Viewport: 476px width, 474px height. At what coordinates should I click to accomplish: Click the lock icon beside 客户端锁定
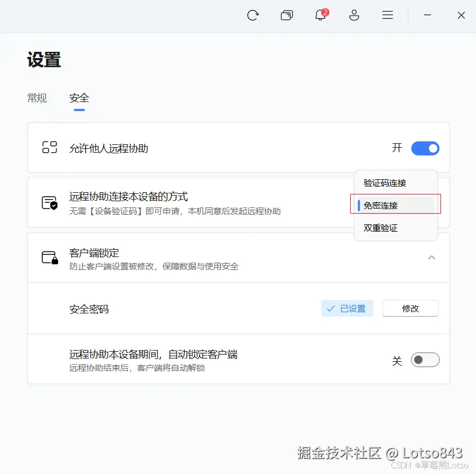click(50, 257)
